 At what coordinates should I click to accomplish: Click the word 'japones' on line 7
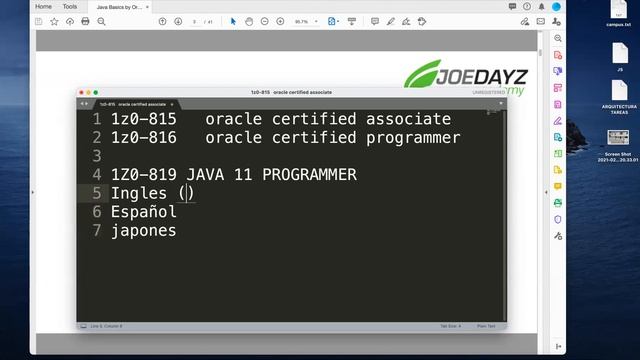coord(144,231)
